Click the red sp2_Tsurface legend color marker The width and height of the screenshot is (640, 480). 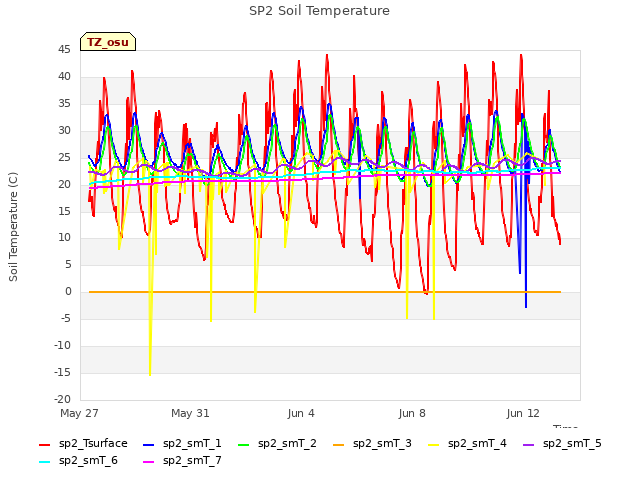click(x=44, y=444)
